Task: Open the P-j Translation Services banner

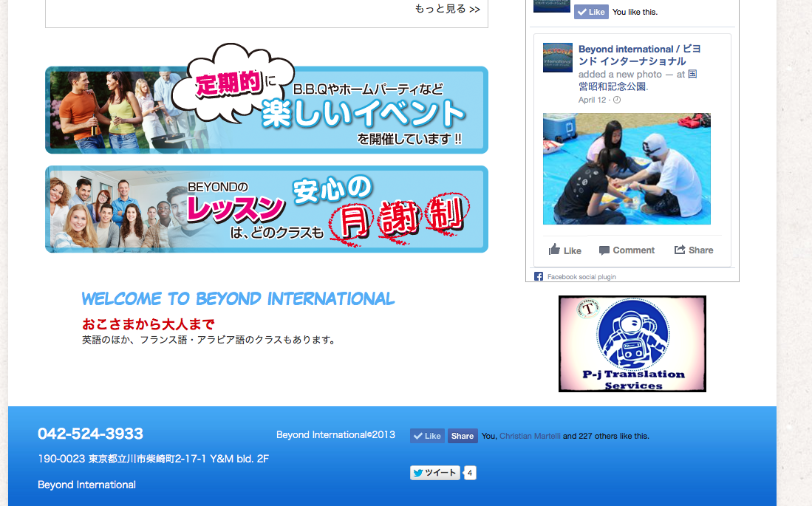Action: (x=632, y=344)
